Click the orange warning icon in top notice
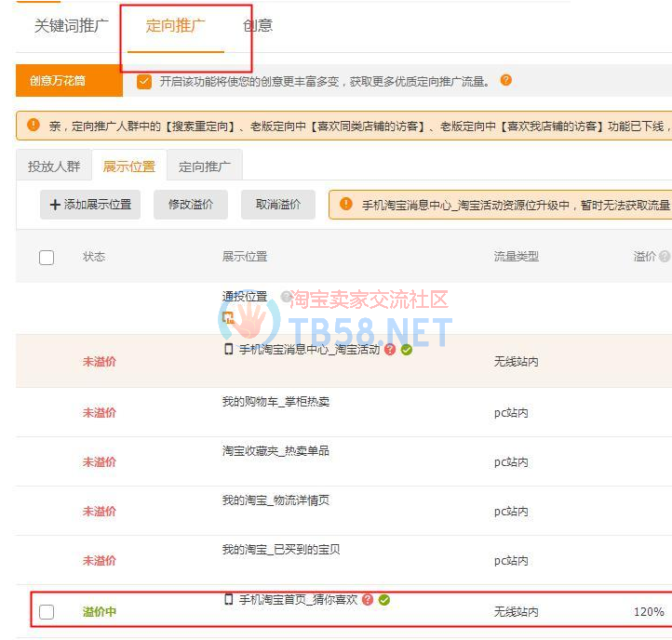 pos(34,125)
